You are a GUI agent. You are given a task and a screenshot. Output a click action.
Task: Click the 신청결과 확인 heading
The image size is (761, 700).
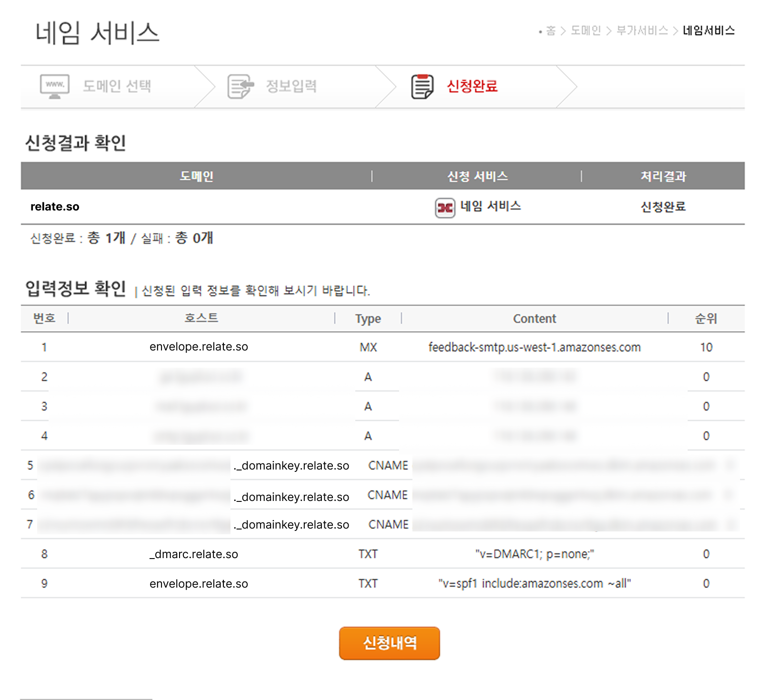point(76,142)
